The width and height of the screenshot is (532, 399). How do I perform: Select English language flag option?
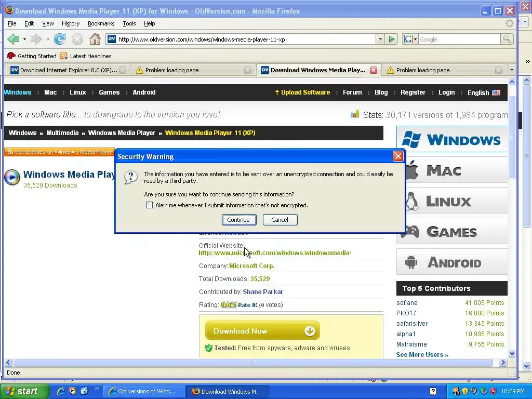pos(484,92)
